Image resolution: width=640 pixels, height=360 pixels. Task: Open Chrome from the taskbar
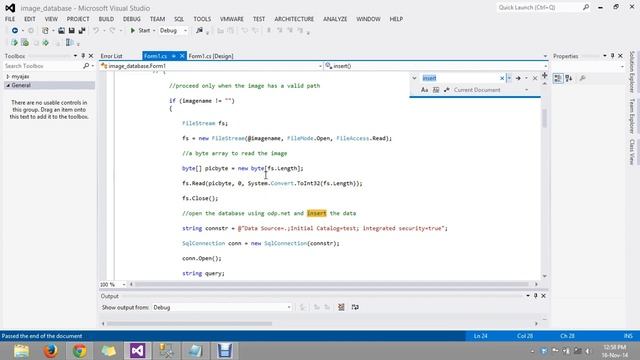[x=80, y=351]
